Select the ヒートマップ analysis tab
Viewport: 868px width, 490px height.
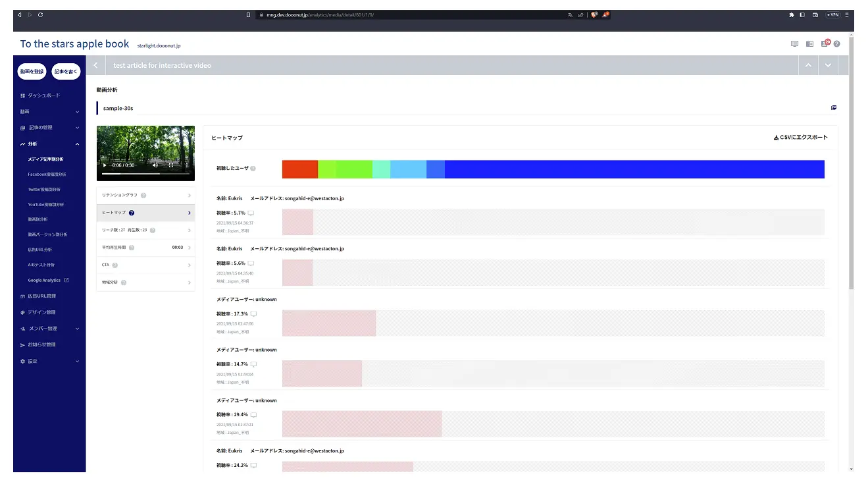(145, 213)
